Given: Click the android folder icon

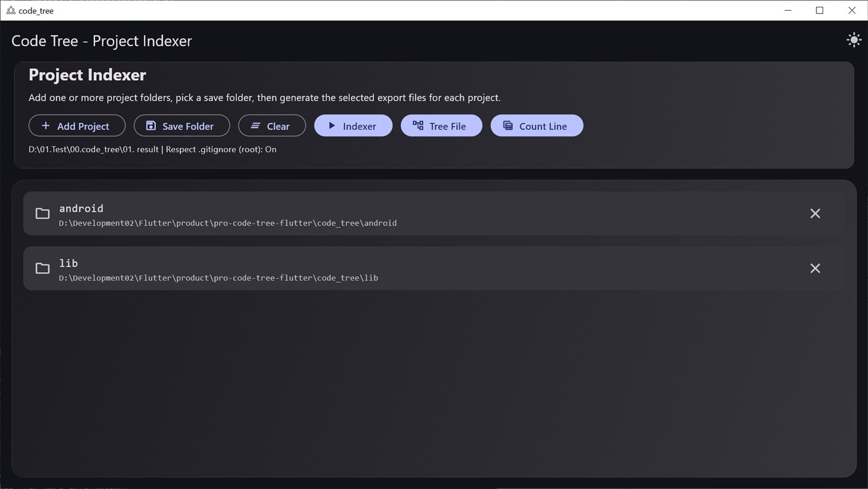Looking at the screenshot, I should (x=42, y=213).
